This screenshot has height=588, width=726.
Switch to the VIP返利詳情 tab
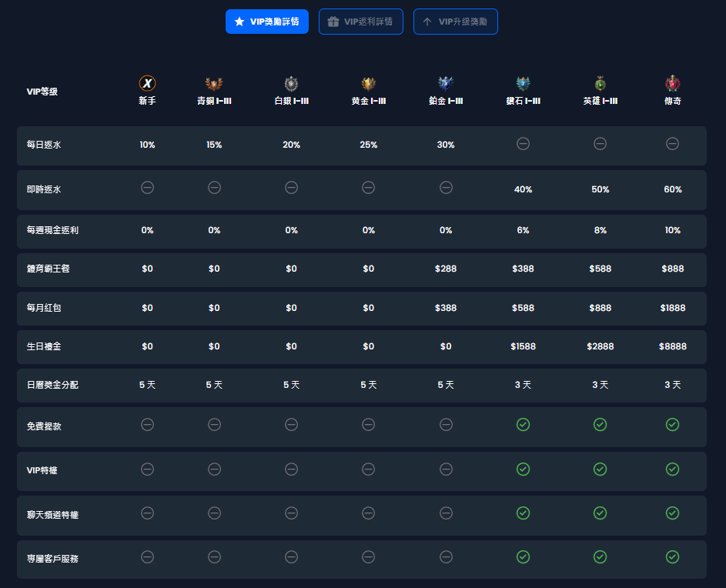[360, 22]
